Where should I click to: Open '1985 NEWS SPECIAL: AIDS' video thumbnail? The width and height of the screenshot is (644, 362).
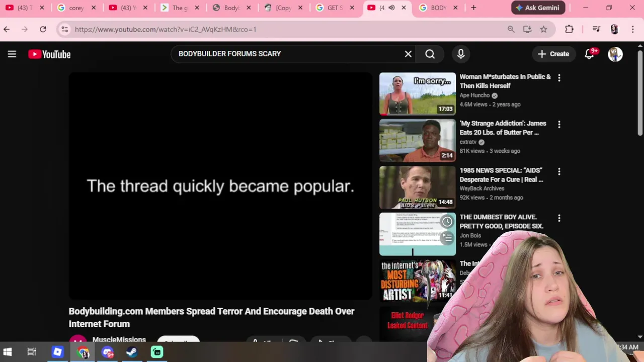(x=418, y=187)
